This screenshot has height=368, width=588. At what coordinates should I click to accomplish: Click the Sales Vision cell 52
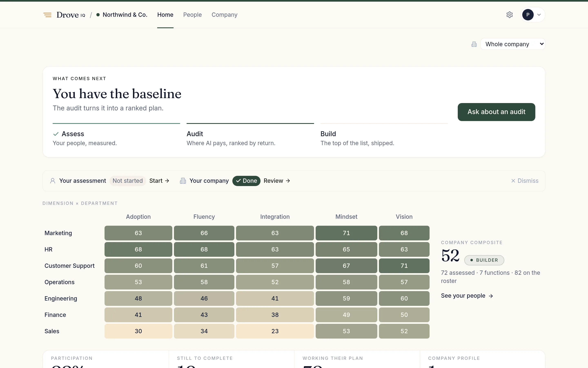tap(404, 331)
